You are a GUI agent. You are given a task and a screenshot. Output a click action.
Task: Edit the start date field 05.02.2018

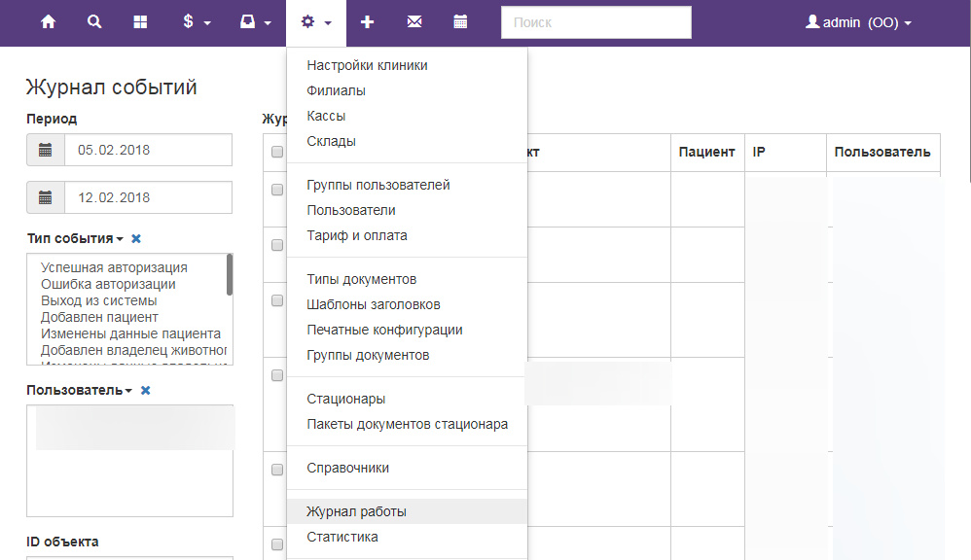pos(149,150)
